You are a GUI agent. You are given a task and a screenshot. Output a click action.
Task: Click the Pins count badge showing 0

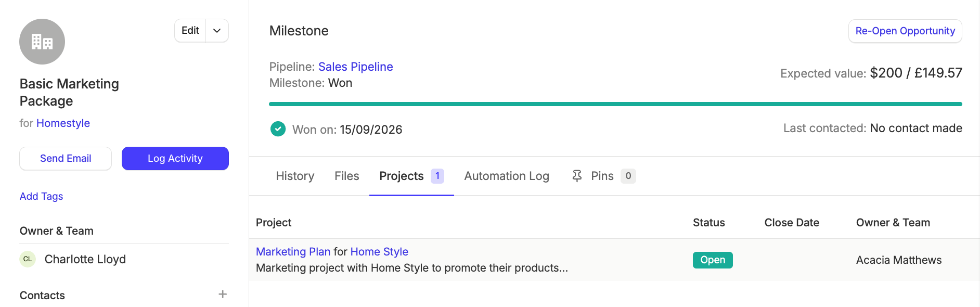click(x=628, y=176)
